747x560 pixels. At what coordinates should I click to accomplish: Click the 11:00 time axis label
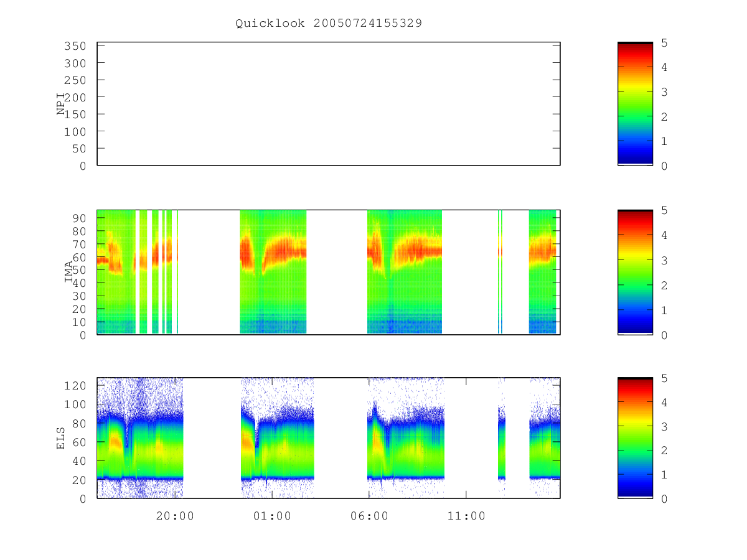pyautogui.click(x=466, y=516)
